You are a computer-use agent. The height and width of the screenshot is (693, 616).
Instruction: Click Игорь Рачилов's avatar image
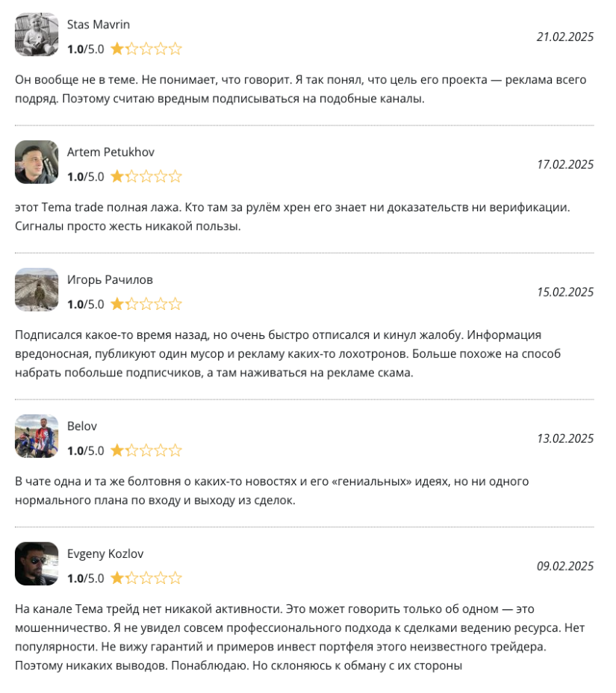37,290
